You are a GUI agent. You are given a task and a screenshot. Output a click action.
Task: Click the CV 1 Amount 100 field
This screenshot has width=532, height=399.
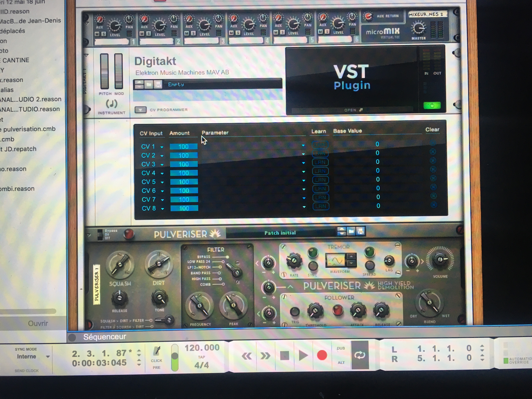[x=184, y=147]
